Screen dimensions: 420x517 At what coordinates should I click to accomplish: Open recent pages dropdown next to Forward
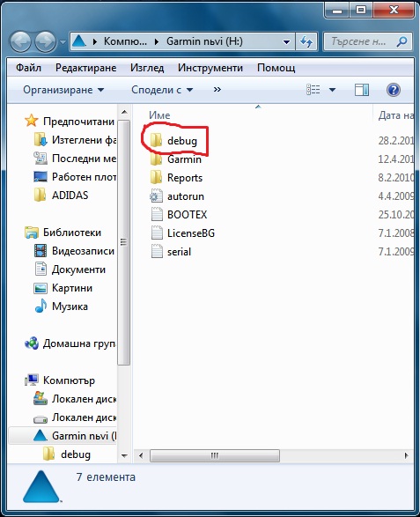point(63,42)
